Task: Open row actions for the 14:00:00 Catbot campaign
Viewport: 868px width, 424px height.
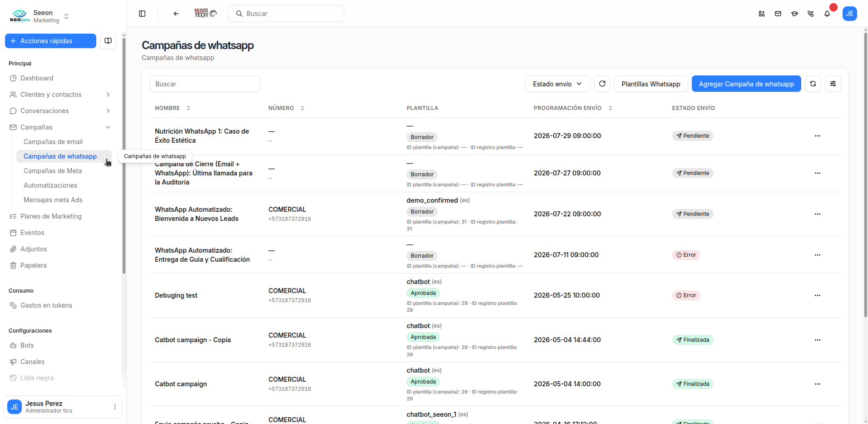Action: (818, 384)
